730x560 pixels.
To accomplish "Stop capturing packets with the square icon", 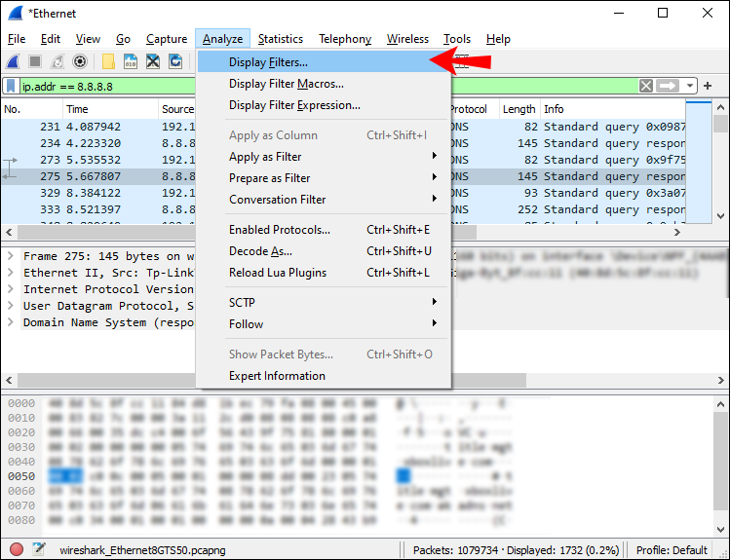I will click(x=35, y=61).
